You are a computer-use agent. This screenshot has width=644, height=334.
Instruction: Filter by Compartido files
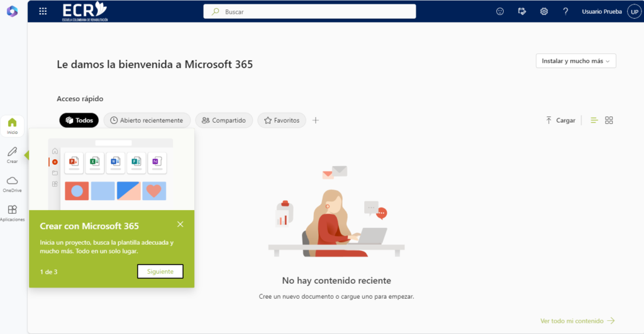pyautogui.click(x=224, y=120)
